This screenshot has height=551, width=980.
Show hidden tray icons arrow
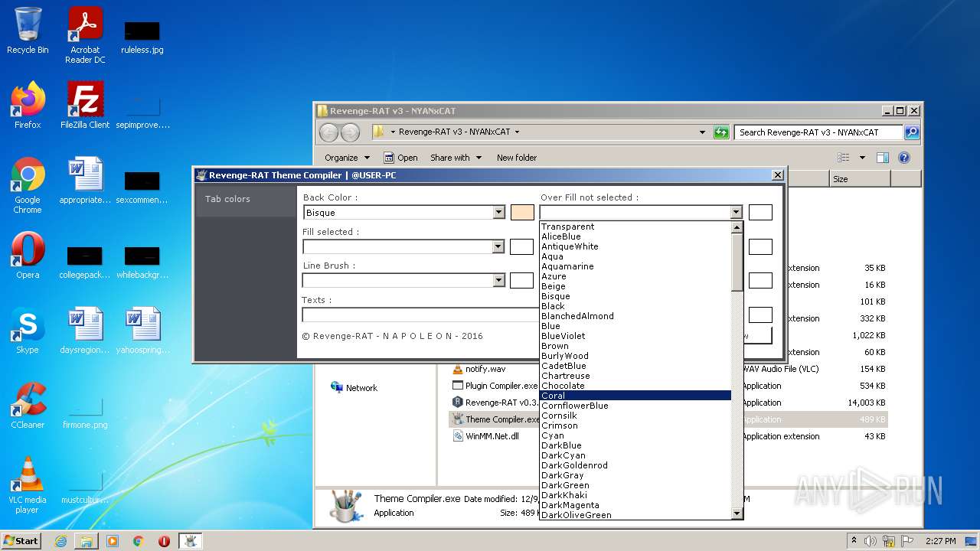[854, 541]
